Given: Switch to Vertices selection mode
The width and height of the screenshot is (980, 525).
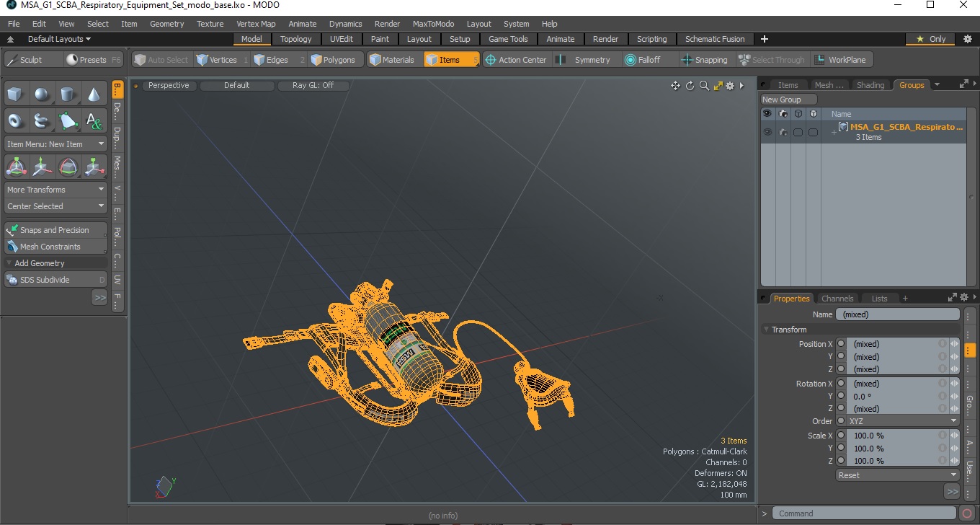Looking at the screenshot, I should coord(222,60).
